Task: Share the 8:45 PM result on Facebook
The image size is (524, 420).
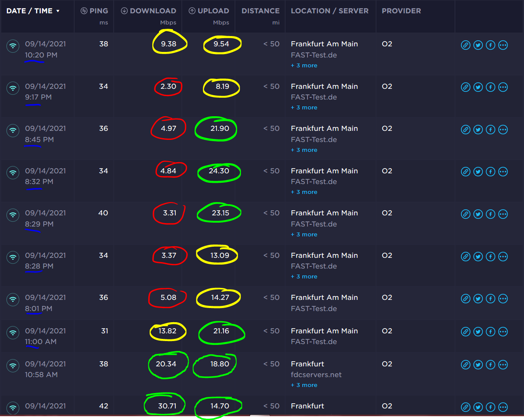Action: point(491,130)
